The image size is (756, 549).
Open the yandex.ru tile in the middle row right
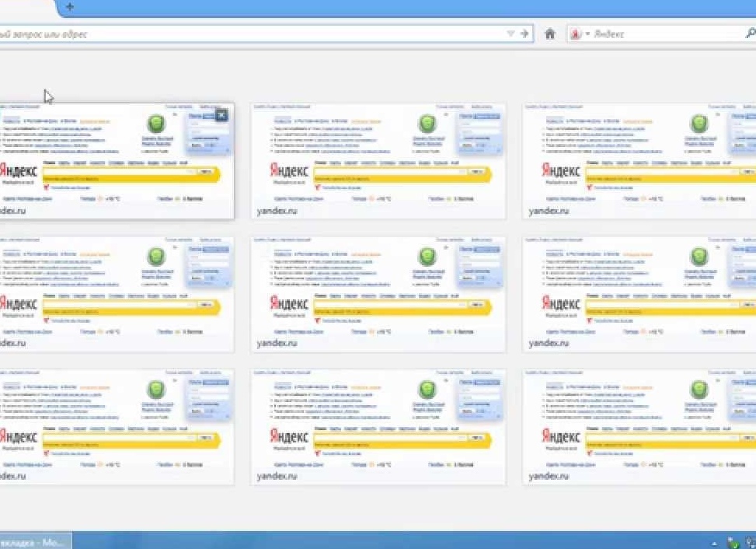click(639, 294)
